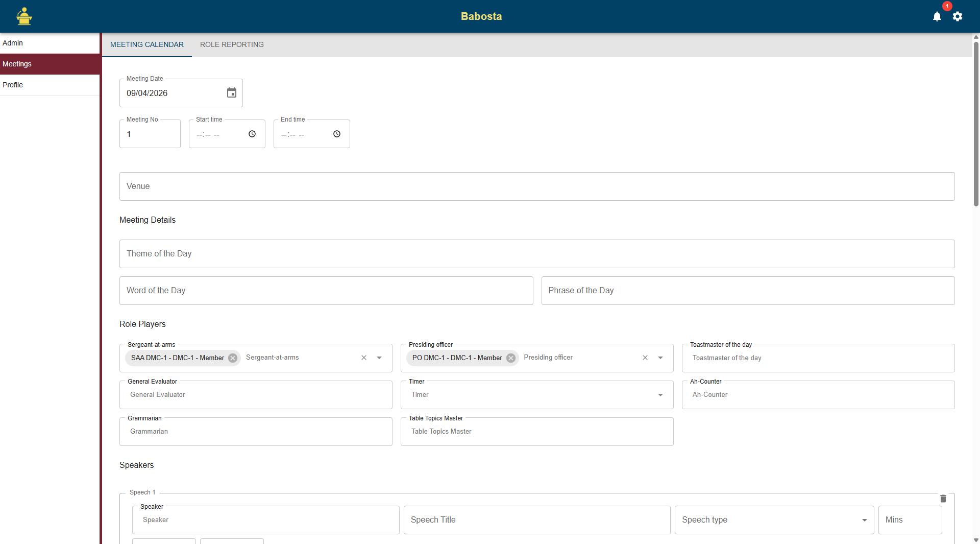Viewport: 980px width, 544px height.
Task: Switch to the Role Reporting tab
Action: pos(232,44)
